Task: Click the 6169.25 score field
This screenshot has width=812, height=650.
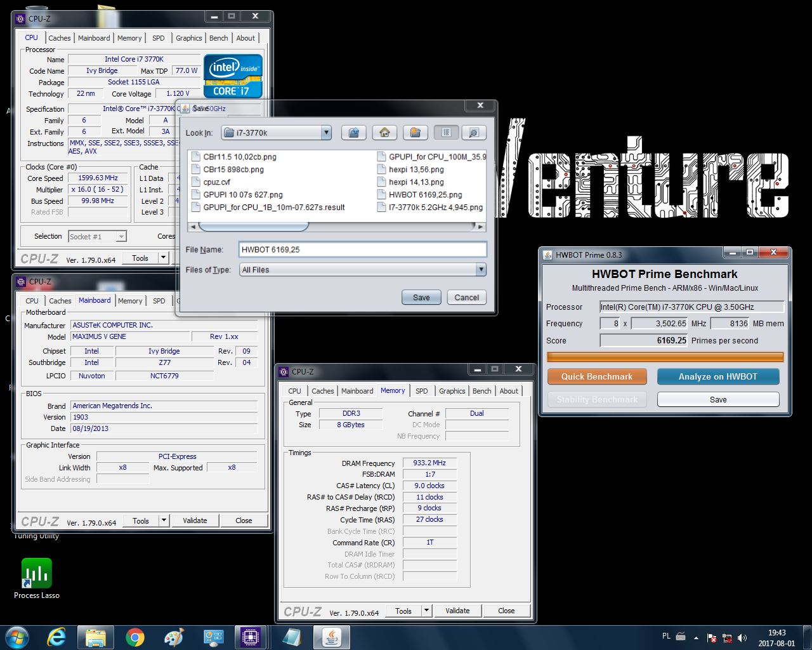Action: [x=644, y=340]
